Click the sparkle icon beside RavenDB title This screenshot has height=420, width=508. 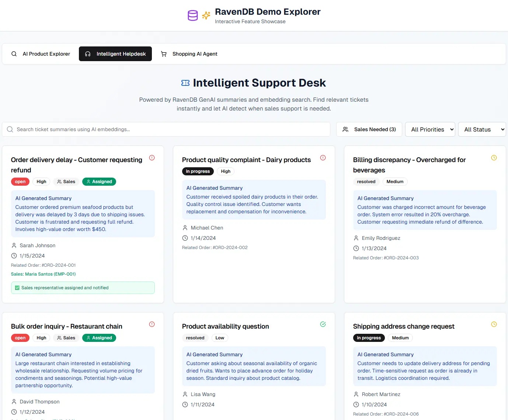[x=206, y=15]
